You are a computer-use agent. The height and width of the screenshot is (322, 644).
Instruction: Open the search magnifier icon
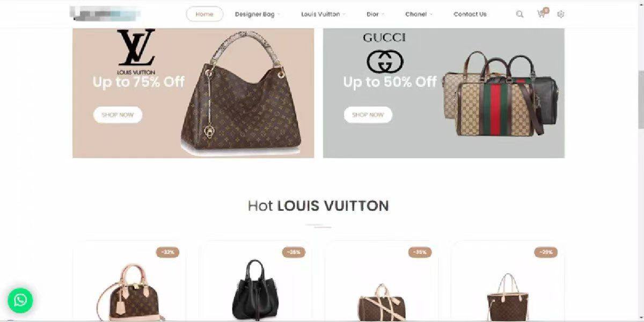pyautogui.click(x=519, y=14)
